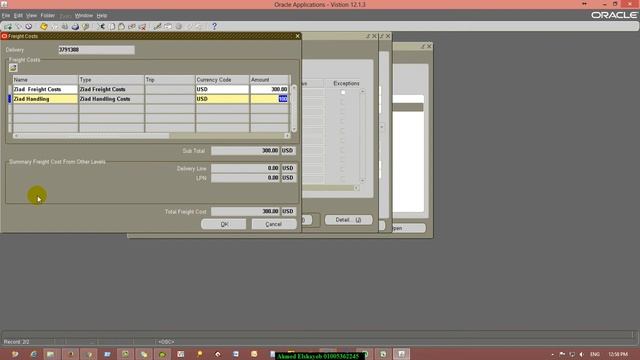Screen dimensions: 640x360
Task: Open the Edit menu
Action: [x=18, y=16]
